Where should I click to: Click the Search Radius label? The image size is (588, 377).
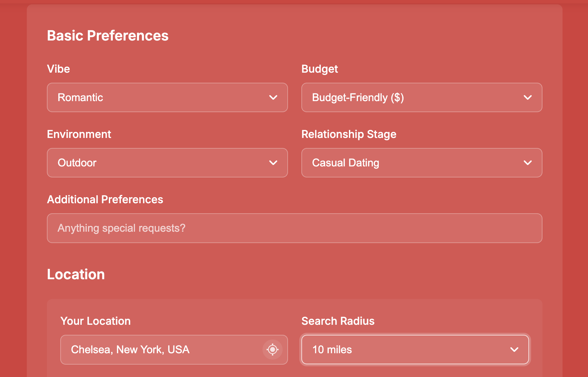338,321
